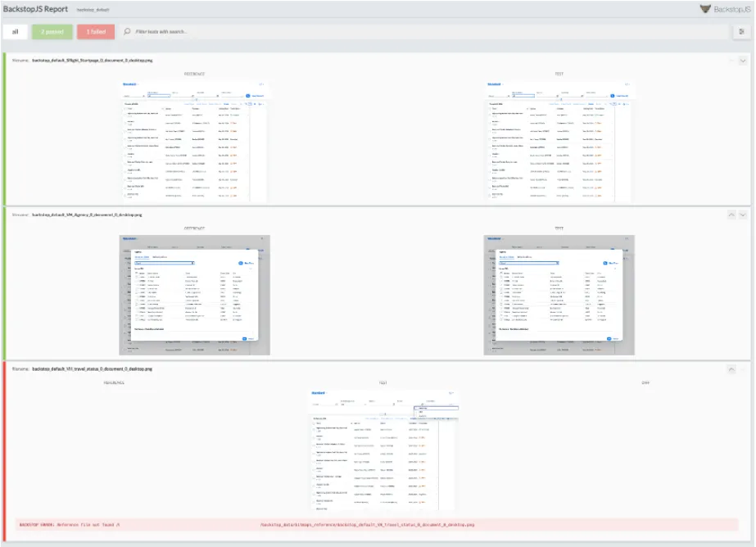Screen dimensions: 756x547
Task: Click the 'Reference file not found' error message
Action: 68,524
